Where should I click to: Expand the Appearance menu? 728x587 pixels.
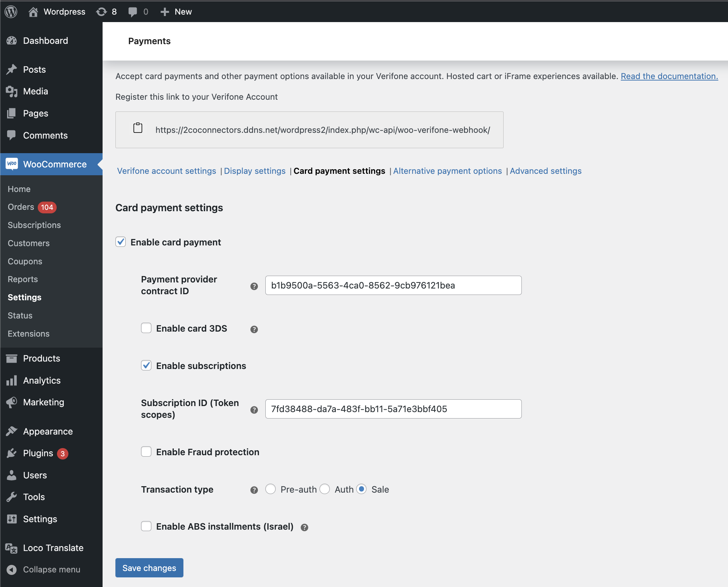pyautogui.click(x=47, y=431)
